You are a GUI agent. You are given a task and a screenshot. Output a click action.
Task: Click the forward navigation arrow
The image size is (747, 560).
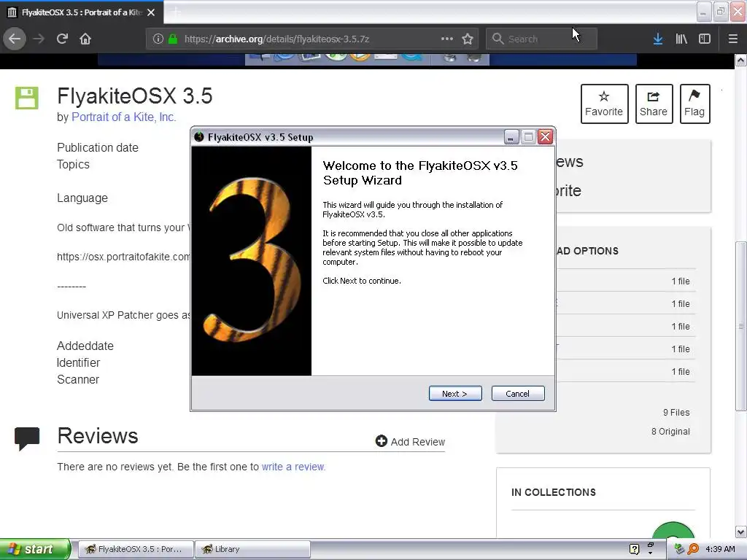39,39
